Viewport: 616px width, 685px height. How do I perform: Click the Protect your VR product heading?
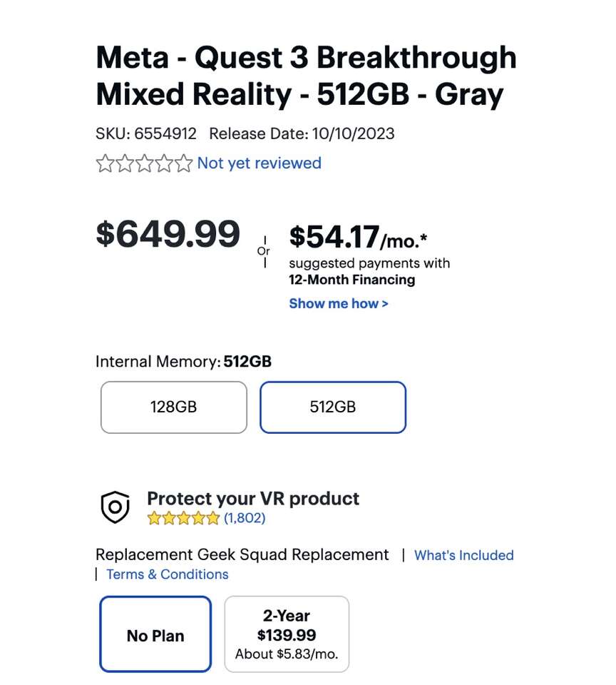pos(253,498)
